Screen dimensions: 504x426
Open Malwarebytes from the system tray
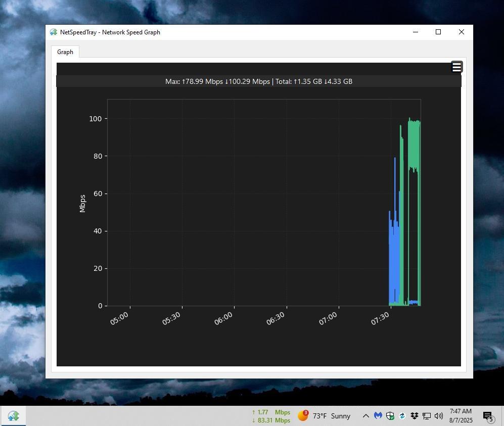[x=378, y=416]
